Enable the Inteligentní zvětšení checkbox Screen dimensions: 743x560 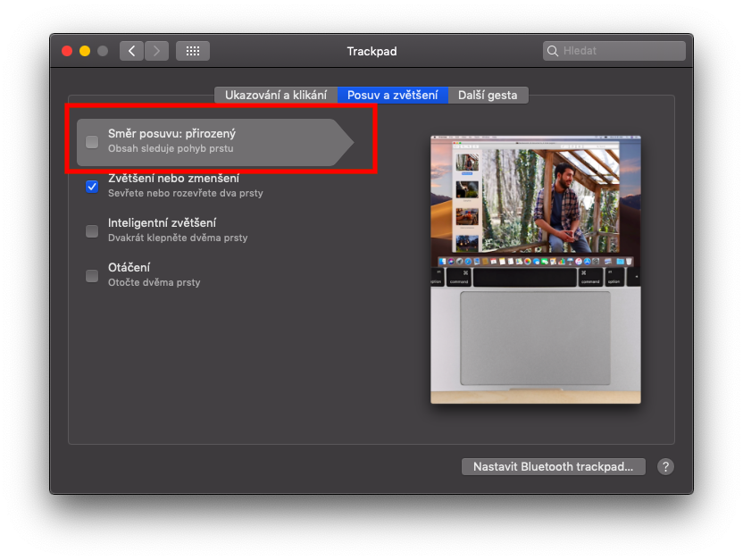click(92, 231)
